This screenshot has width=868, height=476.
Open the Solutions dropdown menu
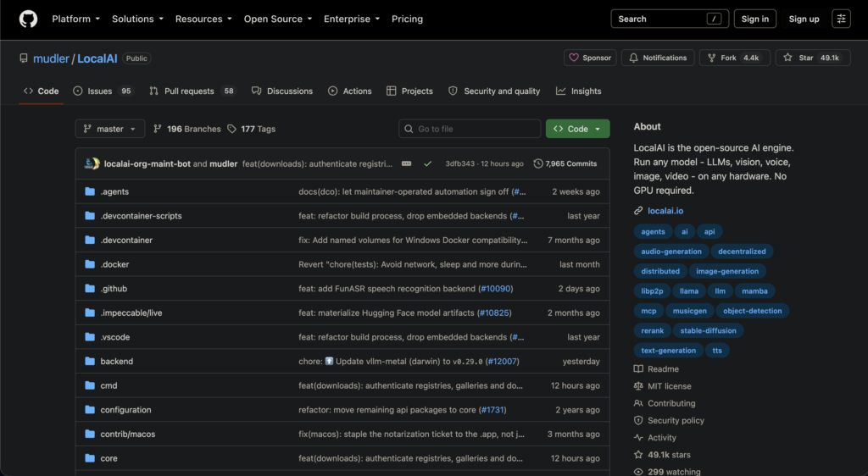coord(137,19)
